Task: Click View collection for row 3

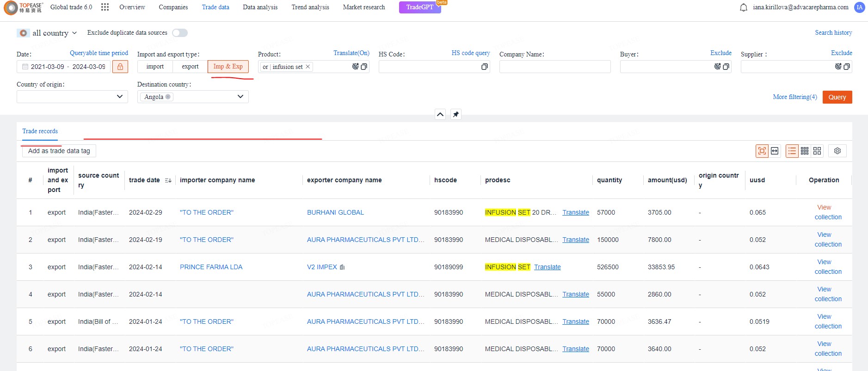Action: [x=828, y=267]
